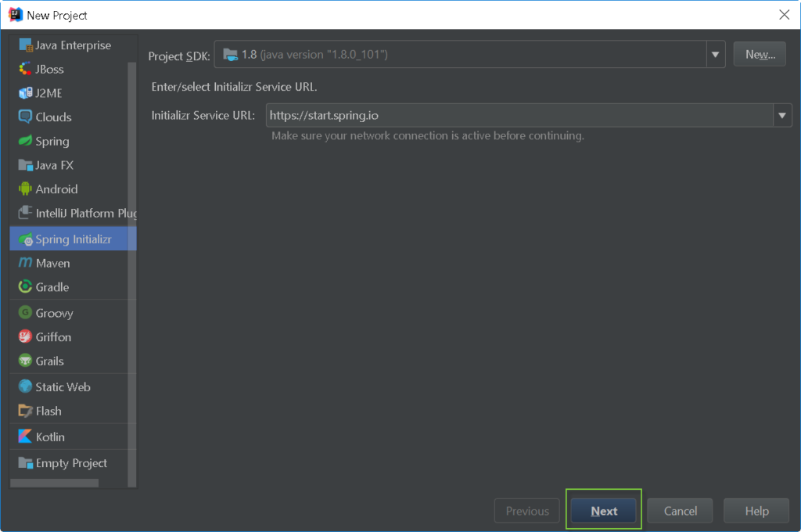Pick the Flash folder icon

pos(25,411)
